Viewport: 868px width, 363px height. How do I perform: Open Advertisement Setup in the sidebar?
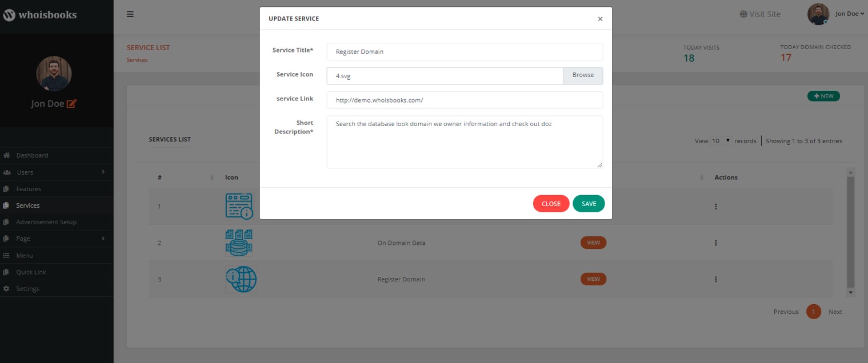coord(46,222)
